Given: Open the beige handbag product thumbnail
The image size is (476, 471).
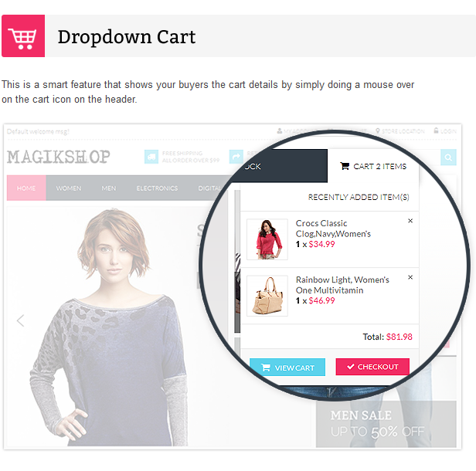Looking at the screenshot, I should (267, 296).
